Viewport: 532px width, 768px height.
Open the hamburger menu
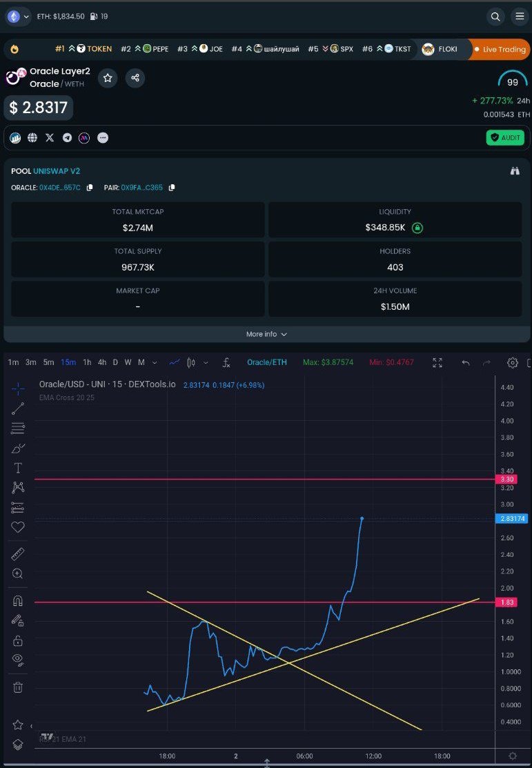click(520, 17)
